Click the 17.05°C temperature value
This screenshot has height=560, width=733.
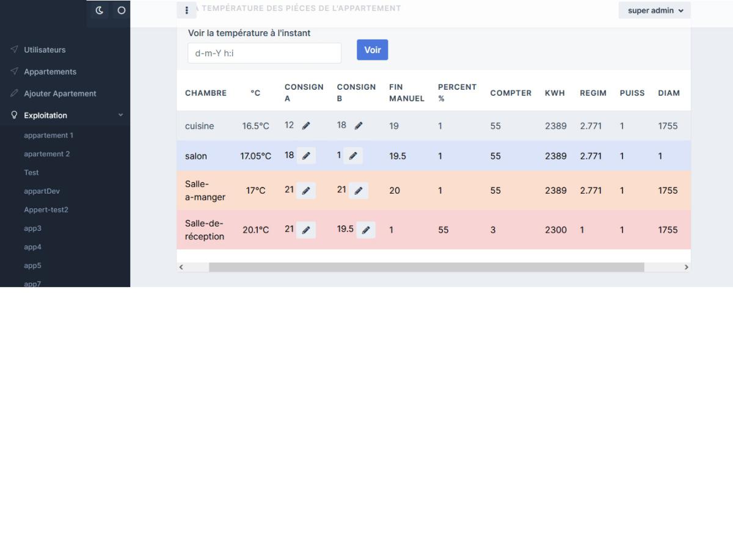[x=255, y=156]
